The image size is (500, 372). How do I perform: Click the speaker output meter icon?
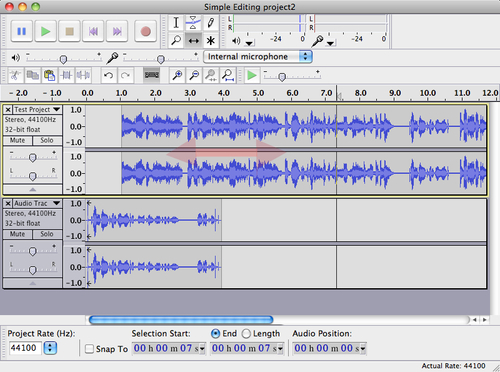pyautogui.click(x=236, y=41)
